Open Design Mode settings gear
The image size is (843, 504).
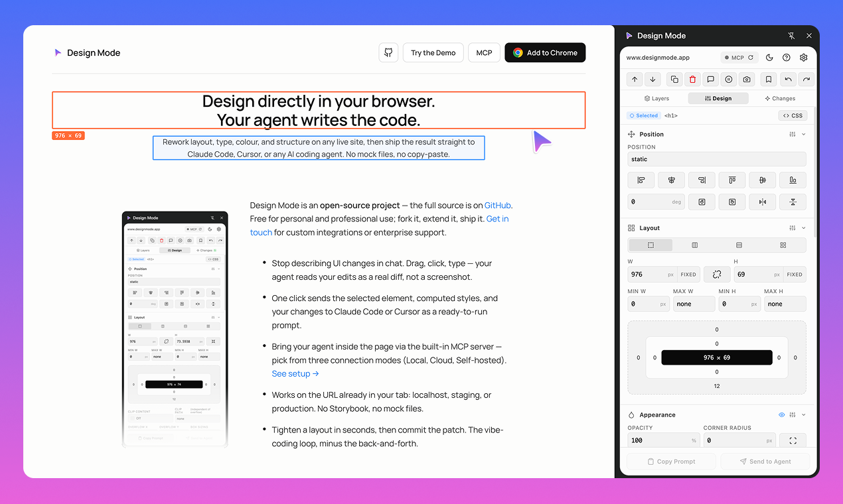coord(803,58)
